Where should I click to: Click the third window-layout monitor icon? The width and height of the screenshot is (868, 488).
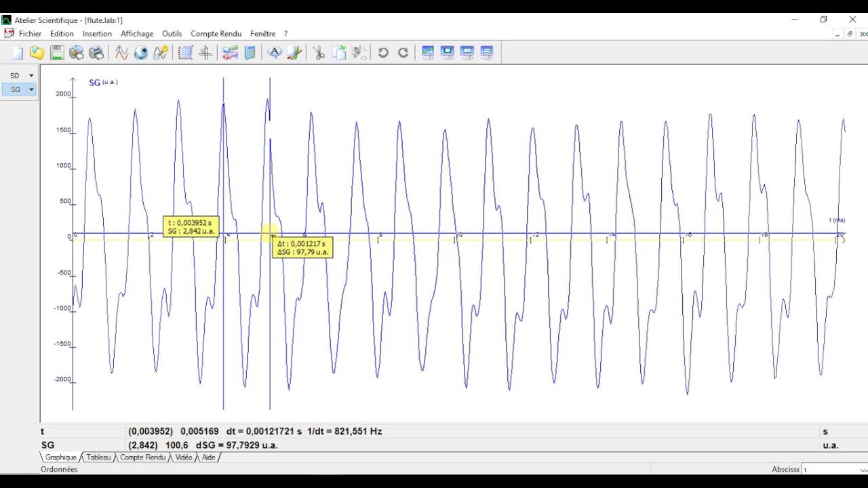click(x=467, y=53)
